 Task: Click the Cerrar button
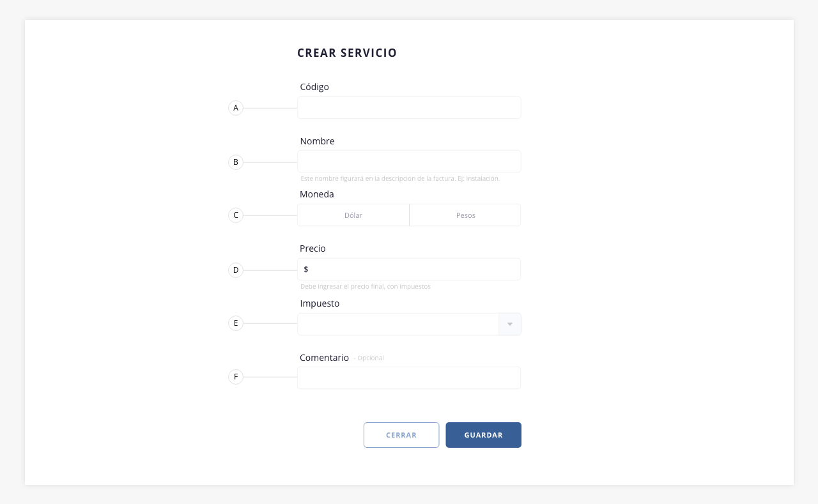pyautogui.click(x=401, y=435)
